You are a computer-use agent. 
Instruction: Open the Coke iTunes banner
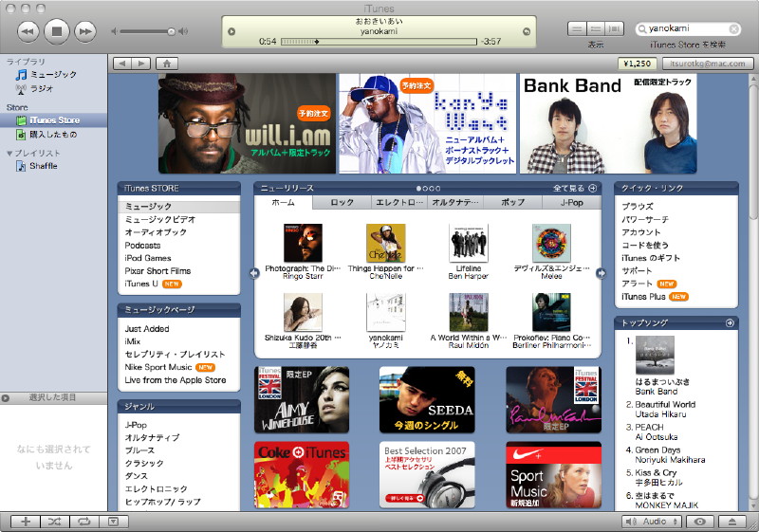click(x=302, y=474)
